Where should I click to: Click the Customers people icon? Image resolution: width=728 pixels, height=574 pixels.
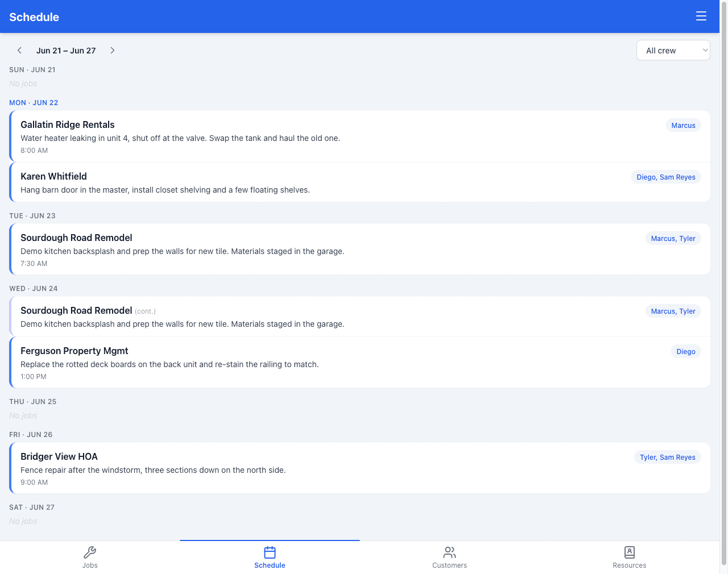(x=450, y=552)
